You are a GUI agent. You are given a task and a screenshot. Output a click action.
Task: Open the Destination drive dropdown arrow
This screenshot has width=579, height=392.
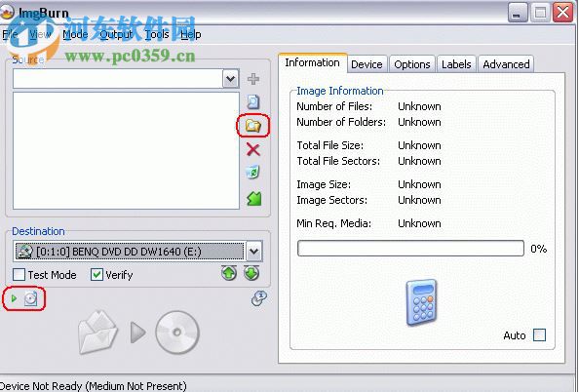(x=253, y=252)
